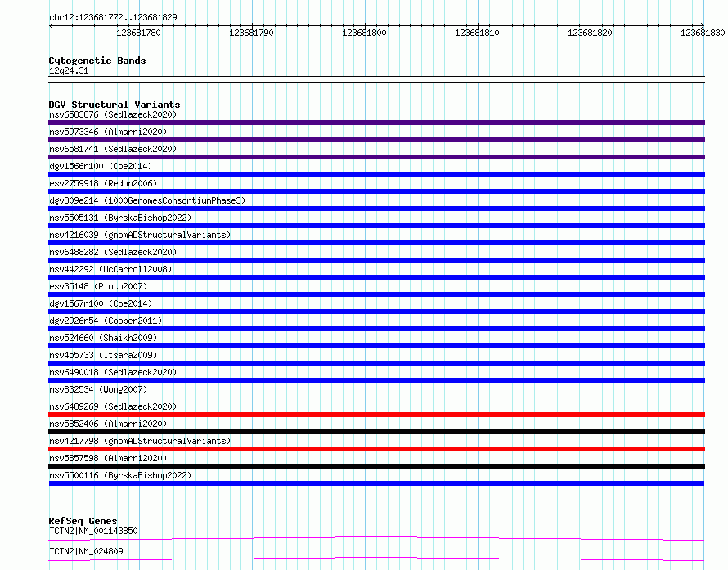Click the blue bar under nsv6488282
728x570 pixels.
376,260
